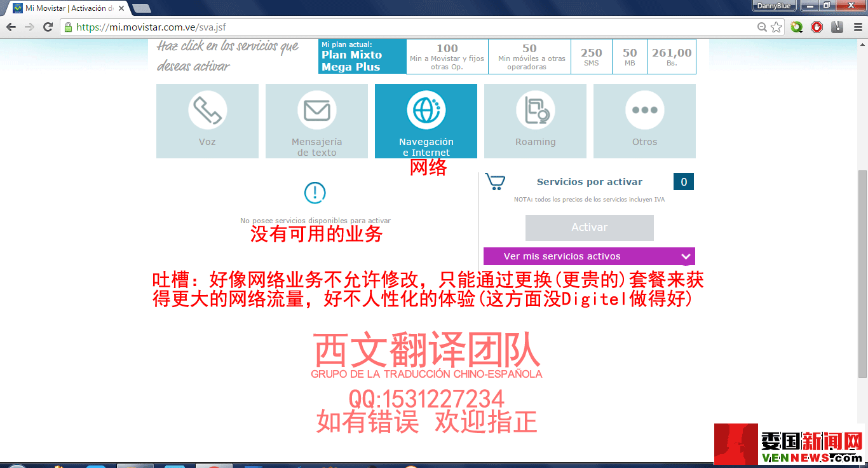Click the 250 SMS cell
The image size is (868, 468).
click(592, 57)
